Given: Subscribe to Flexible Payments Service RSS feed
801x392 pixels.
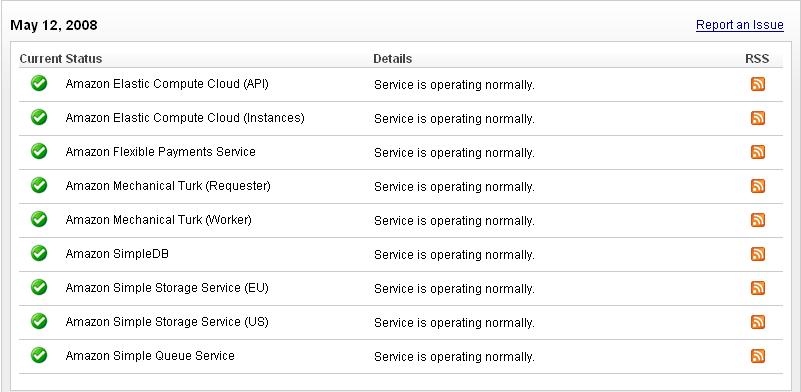Looking at the screenshot, I should click(x=758, y=152).
